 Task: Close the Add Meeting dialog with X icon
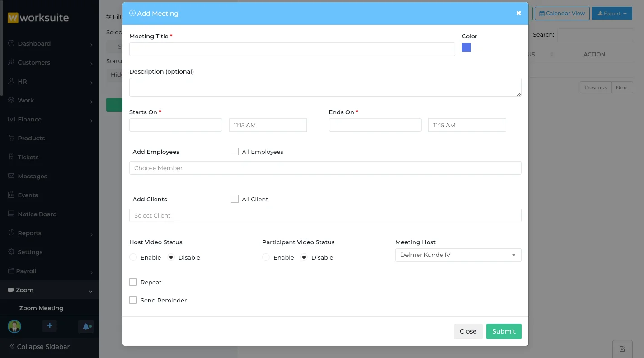click(x=518, y=14)
